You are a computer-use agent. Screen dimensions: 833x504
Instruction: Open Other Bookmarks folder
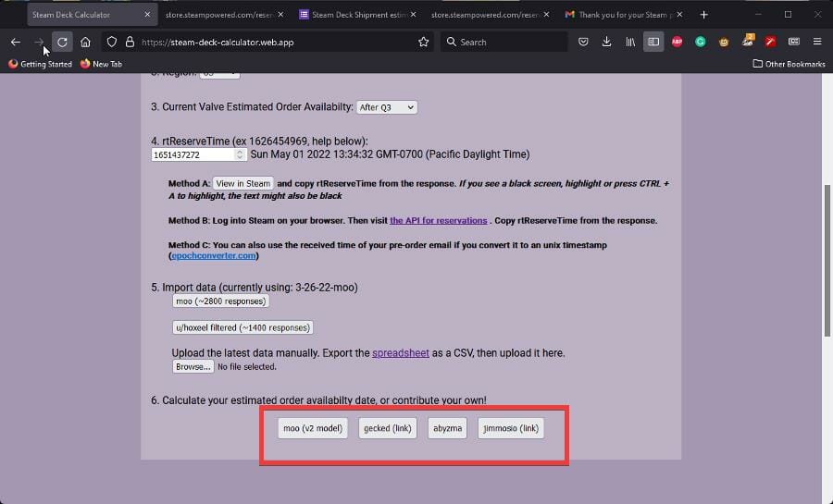(x=789, y=64)
